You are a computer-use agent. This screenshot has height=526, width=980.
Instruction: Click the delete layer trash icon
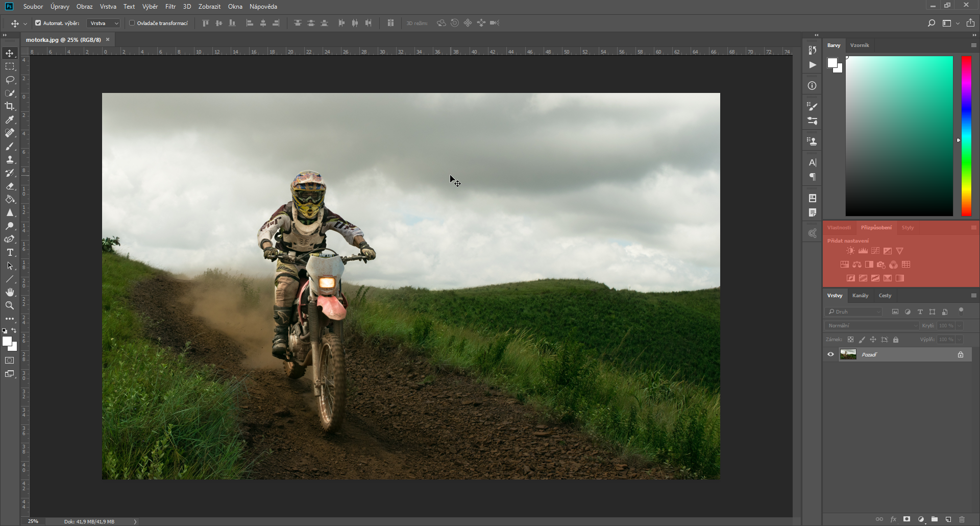point(962,519)
